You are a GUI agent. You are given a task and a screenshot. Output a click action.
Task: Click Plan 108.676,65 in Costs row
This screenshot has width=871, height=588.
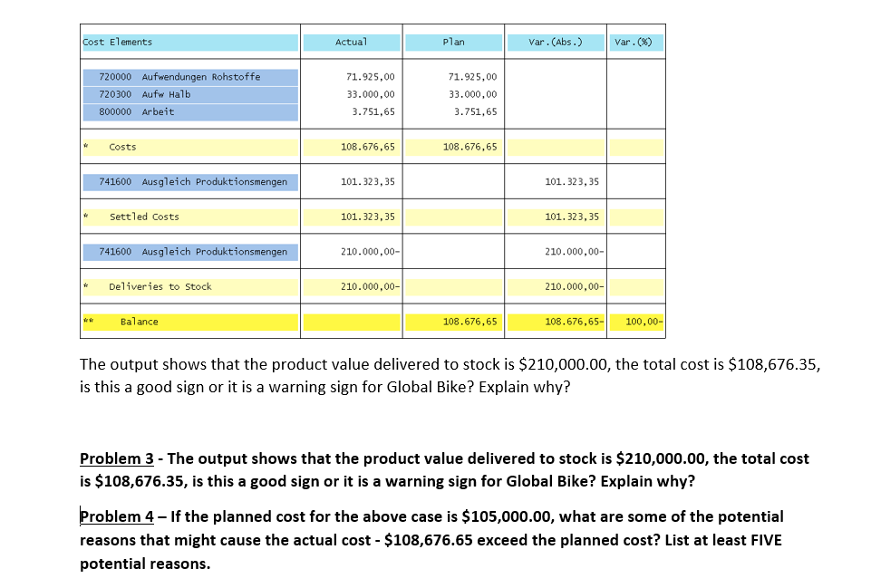pyautogui.click(x=469, y=147)
